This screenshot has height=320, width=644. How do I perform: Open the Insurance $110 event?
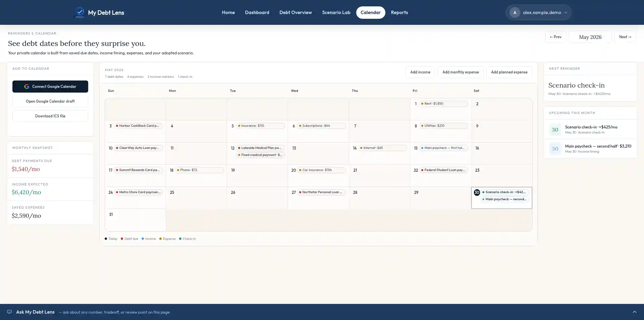[x=261, y=126]
